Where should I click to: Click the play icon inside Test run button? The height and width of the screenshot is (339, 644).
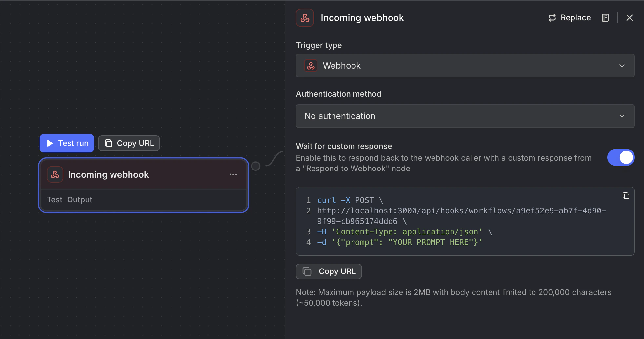50,143
